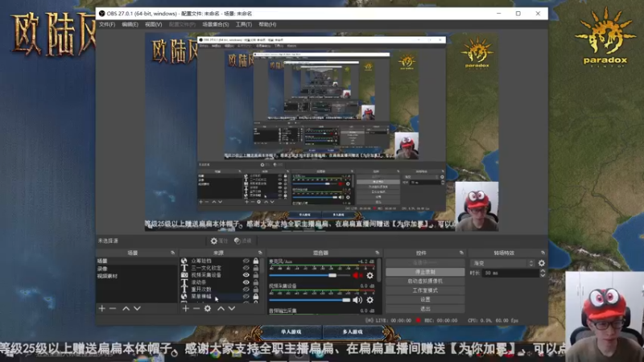Screen dimensions: 644x362
Task: Add a new source with plus icon
Action: 186,308
